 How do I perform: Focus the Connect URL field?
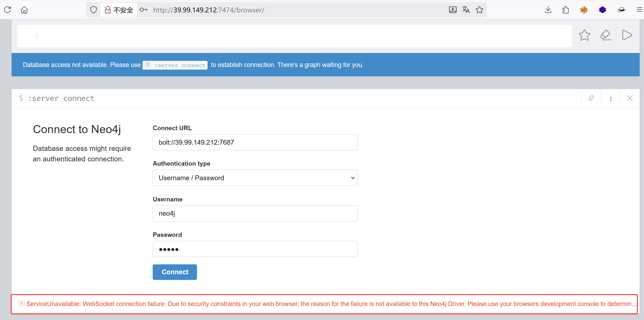tap(255, 142)
